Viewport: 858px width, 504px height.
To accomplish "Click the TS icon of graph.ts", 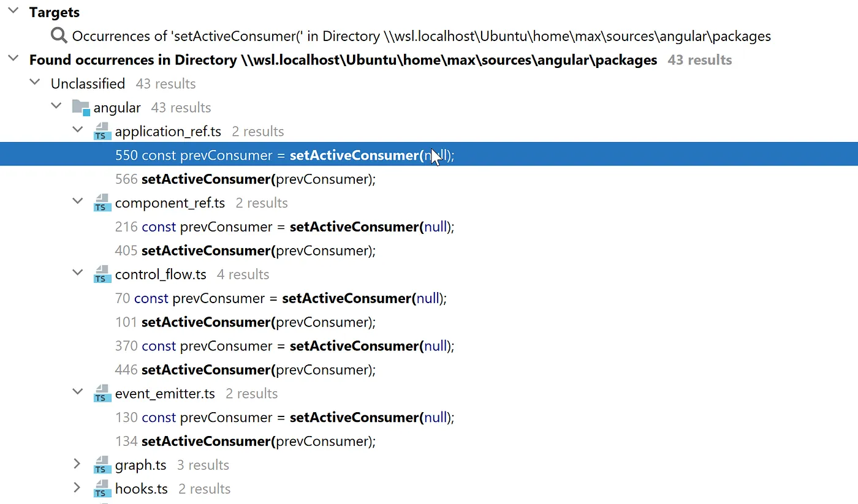I will coord(102,465).
